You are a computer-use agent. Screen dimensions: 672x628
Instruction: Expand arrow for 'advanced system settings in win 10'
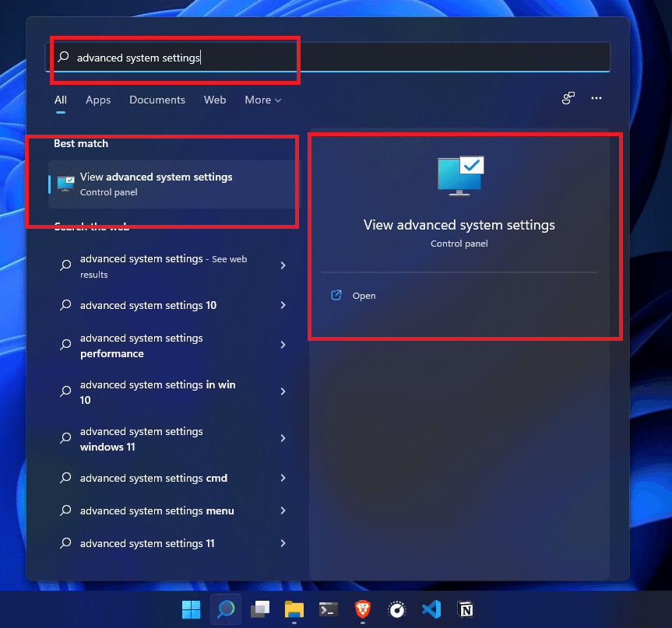(x=283, y=391)
